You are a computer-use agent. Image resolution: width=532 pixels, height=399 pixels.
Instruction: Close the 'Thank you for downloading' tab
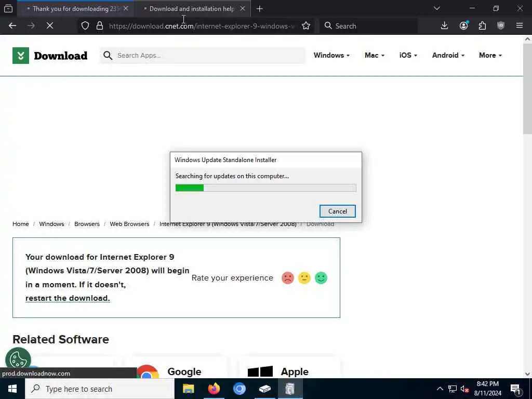[126, 8]
